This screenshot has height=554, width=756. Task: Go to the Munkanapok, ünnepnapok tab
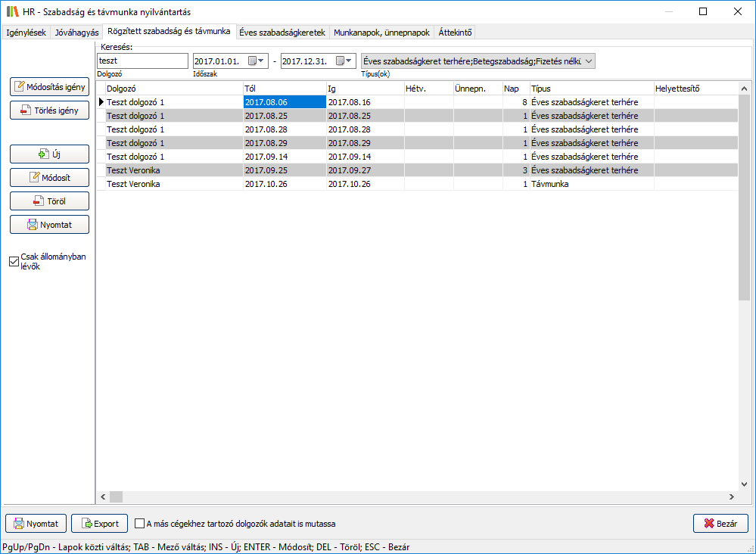[x=381, y=33]
